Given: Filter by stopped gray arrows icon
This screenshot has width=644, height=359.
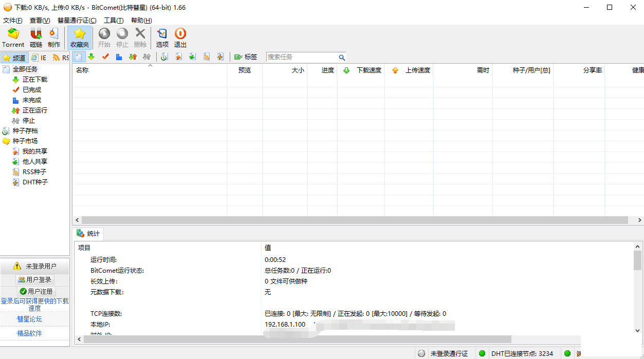Looking at the screenshot, I should 146,57.
